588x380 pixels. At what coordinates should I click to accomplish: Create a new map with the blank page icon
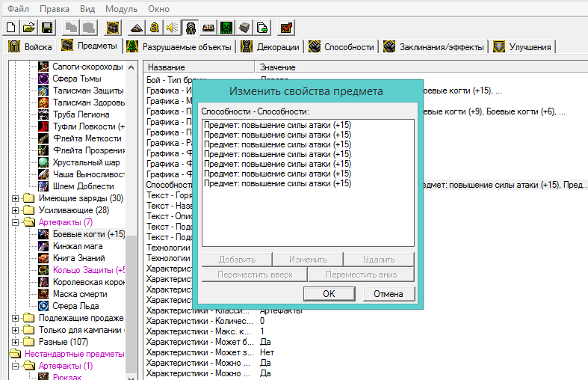click(x=11, y=28)
